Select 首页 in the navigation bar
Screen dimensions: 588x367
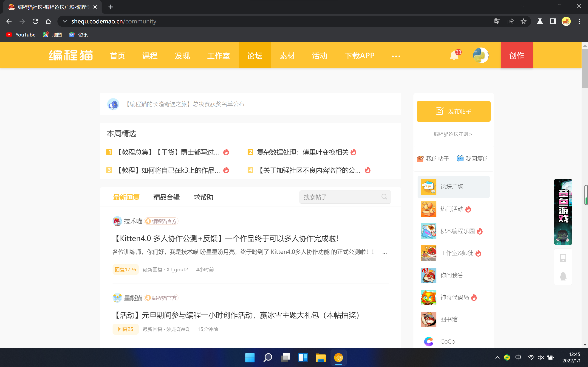click(x=117, y=56)
